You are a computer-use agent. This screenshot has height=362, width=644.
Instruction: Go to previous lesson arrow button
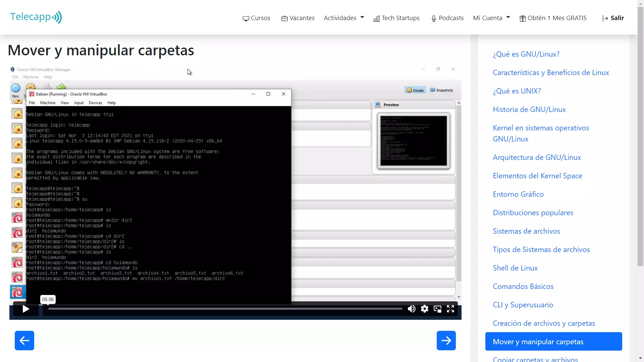coord(24,341)
